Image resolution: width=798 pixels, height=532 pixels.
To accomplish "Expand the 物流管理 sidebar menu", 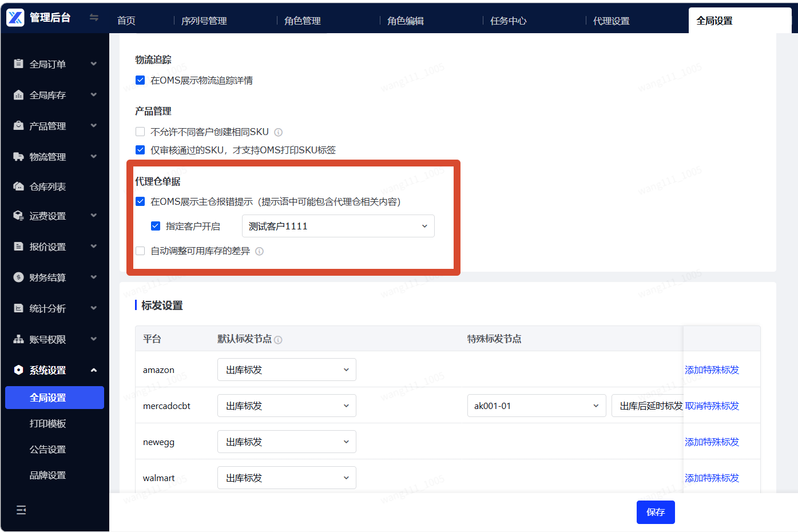I will coord(94,156).
